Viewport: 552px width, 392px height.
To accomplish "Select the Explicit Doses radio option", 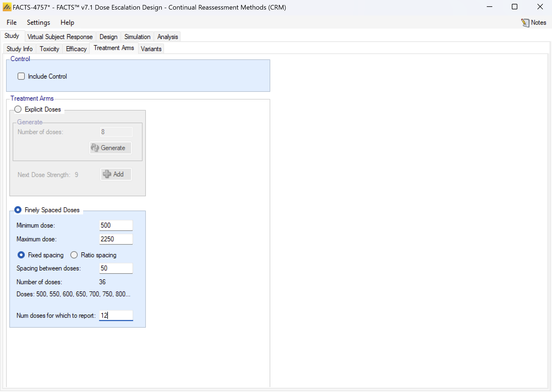I will click(x=18, y=109).
